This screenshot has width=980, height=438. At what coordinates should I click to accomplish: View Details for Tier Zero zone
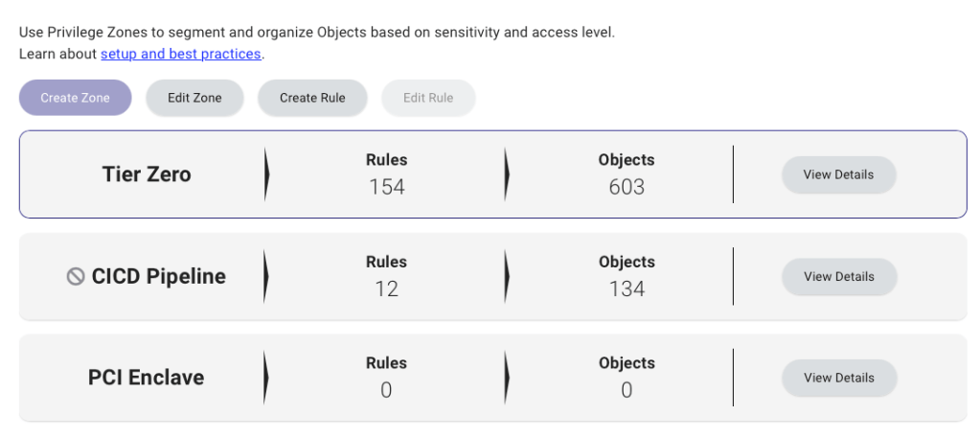(x=838, y=175)
